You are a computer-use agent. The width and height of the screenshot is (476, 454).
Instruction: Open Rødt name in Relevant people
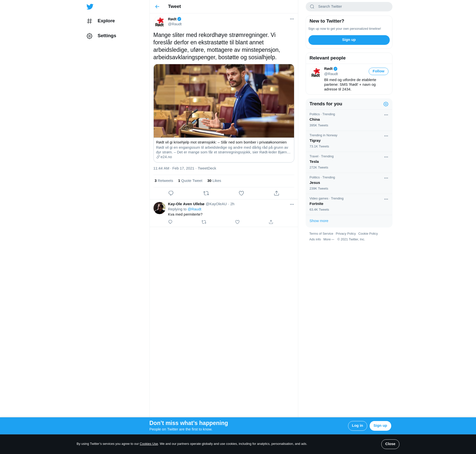328,69
